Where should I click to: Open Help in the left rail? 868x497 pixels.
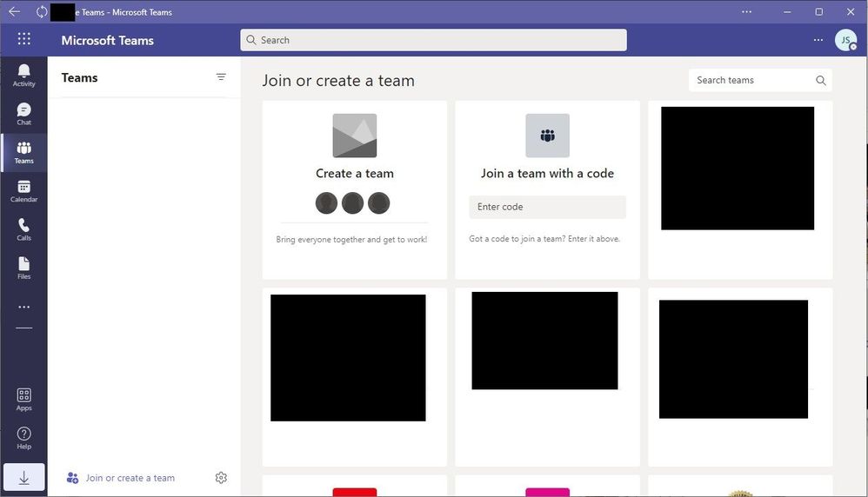[23, 439]
